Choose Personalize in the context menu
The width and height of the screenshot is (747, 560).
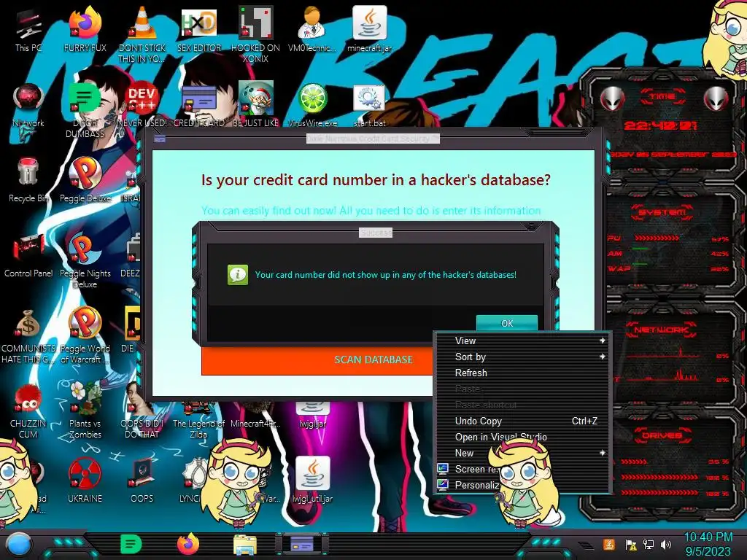tap(522, 485)
